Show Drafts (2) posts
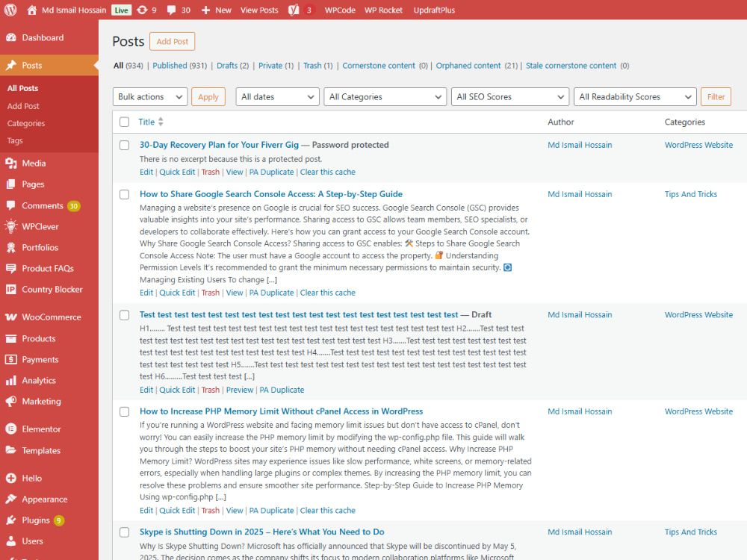747x560 pixels. tap(232, 66)
